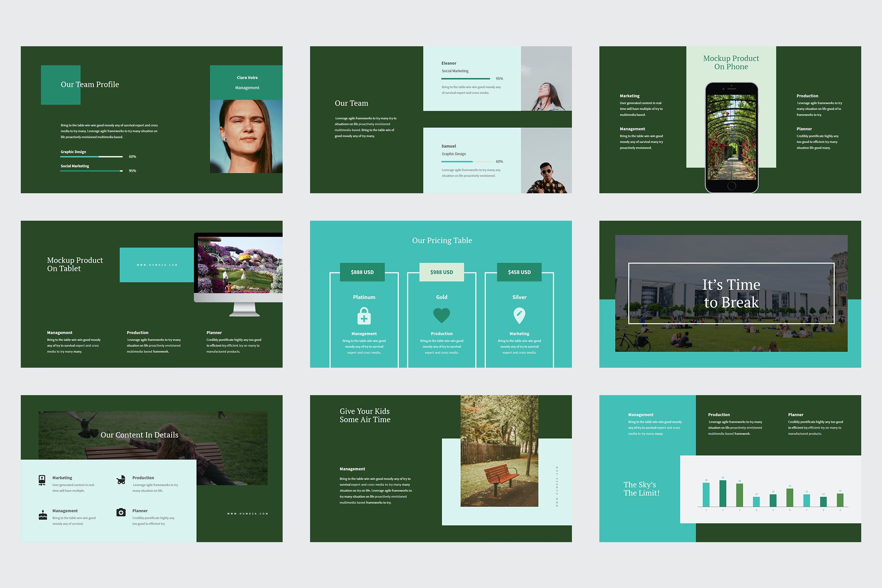The image size is (882, 588).
Task: Click the tallest bar in chart
Action: point(722,493)
